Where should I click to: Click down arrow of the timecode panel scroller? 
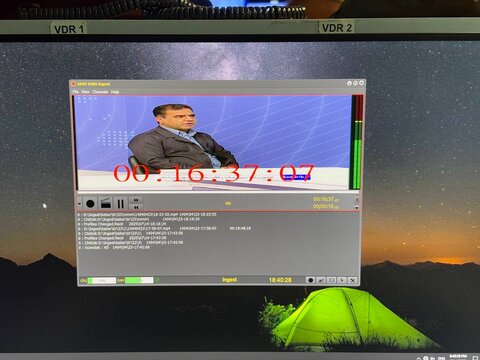click(356, 208)
